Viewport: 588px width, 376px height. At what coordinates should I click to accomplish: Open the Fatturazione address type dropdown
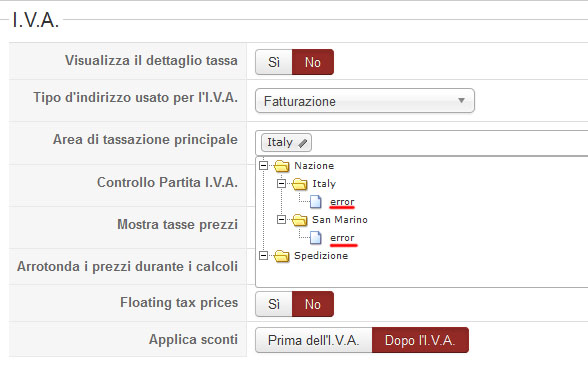(x=365, y=101)
